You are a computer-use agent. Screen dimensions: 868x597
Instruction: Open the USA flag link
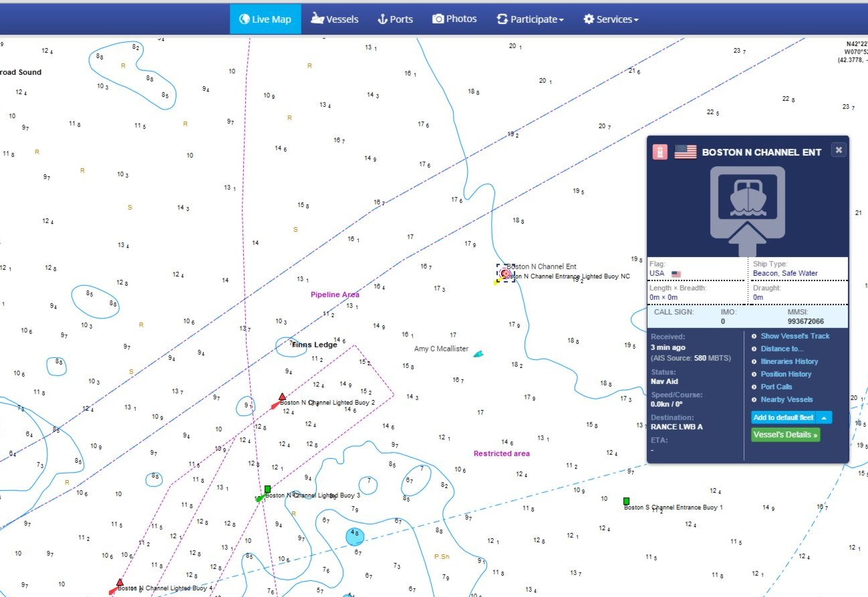click(x=657, y=274)
